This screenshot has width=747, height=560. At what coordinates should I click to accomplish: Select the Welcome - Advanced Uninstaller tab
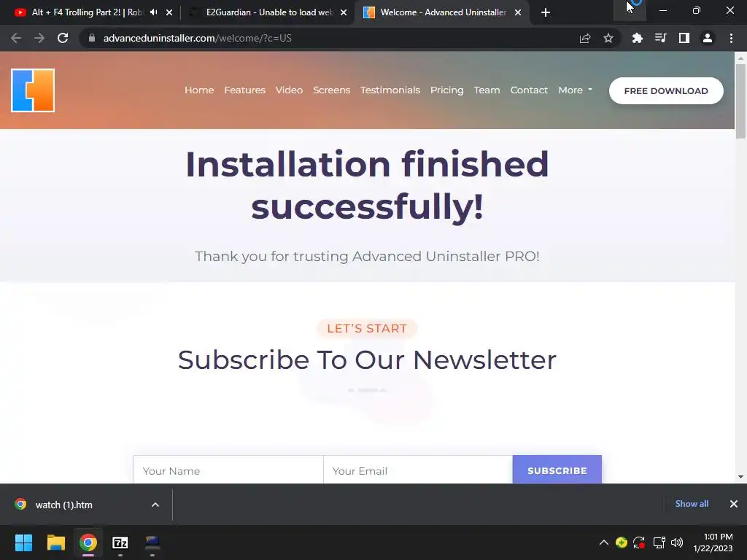coord(443,12)
